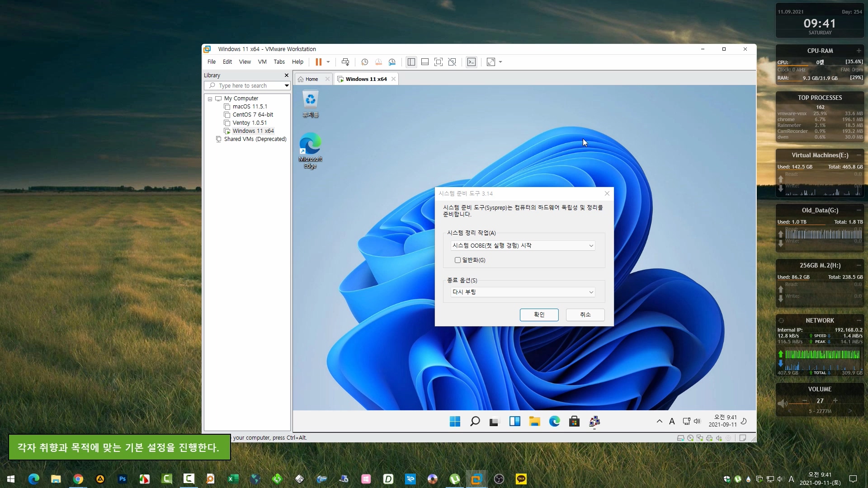This screenshot has height=488, width=868.
Task: Open the 종료 옵션 shutdown dropdown
Action: [523, 292]
